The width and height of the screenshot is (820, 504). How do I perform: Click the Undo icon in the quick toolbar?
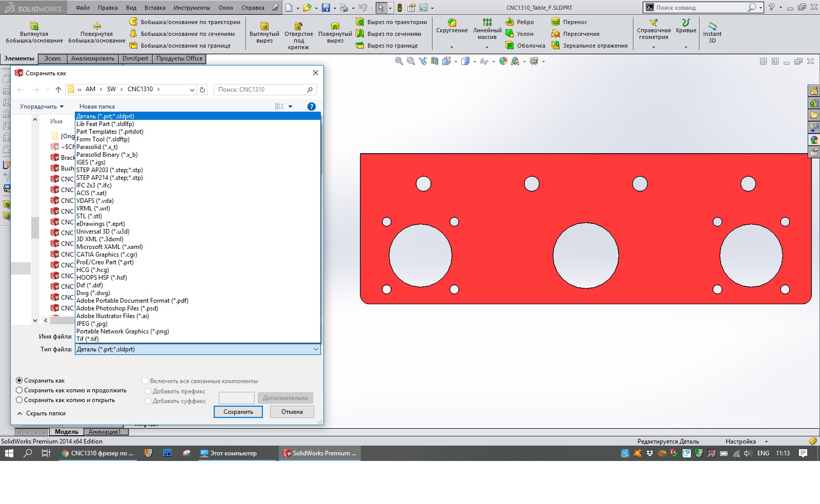coord(363,8)
